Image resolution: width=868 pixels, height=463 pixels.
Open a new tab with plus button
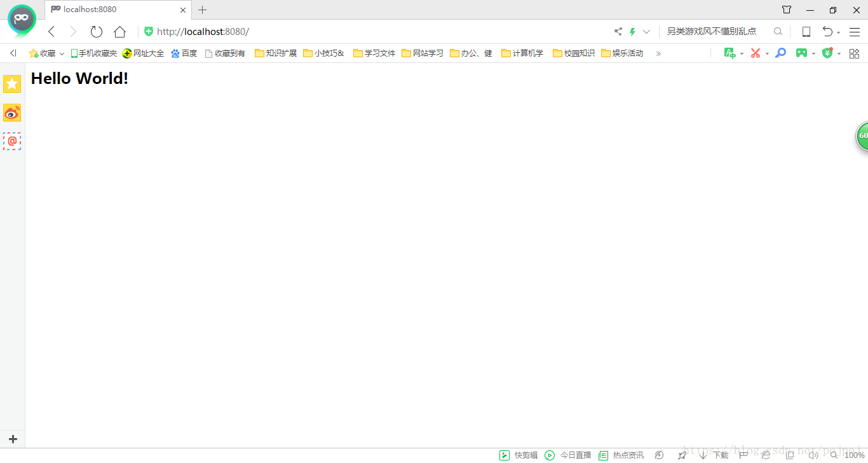(203, 10)
